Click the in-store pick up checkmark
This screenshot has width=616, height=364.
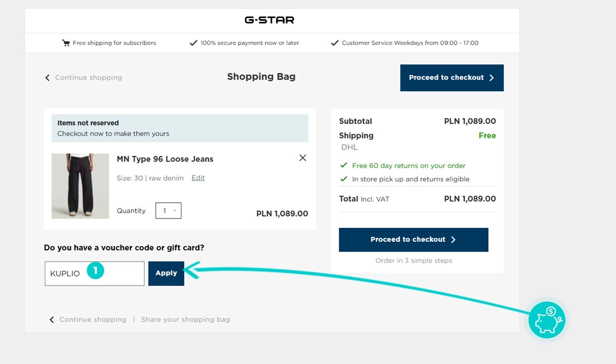(344, 179)
